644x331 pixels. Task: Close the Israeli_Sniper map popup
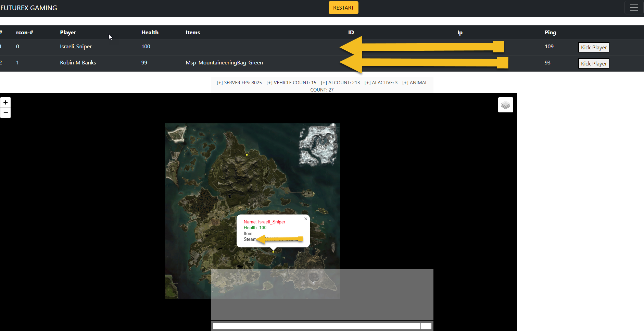306,219
